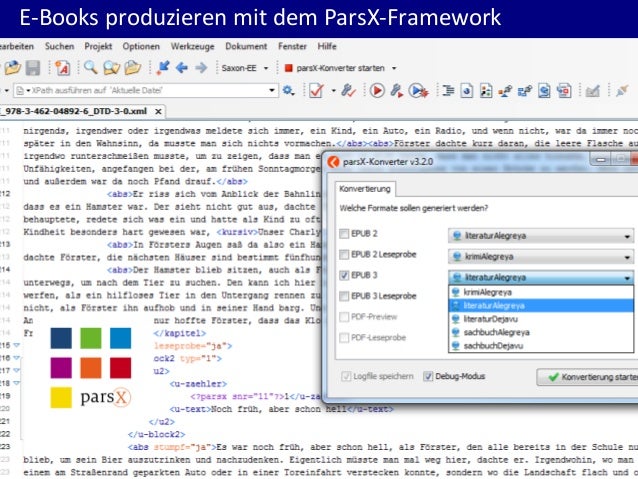Toggle the Logfile speichern checkbox

pyautogui.click(x=346, y=376)
